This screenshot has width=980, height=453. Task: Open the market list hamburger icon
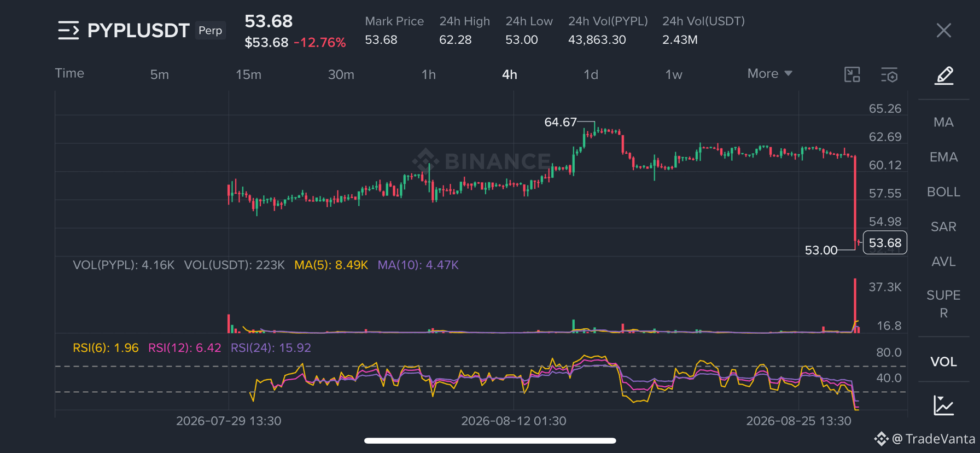coord(68,30)
